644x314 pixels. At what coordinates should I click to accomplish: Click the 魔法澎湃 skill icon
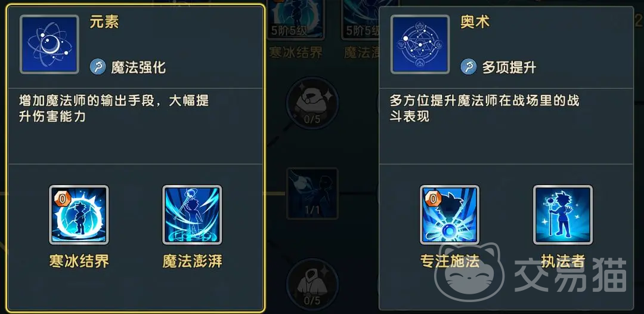coord(192,214)
